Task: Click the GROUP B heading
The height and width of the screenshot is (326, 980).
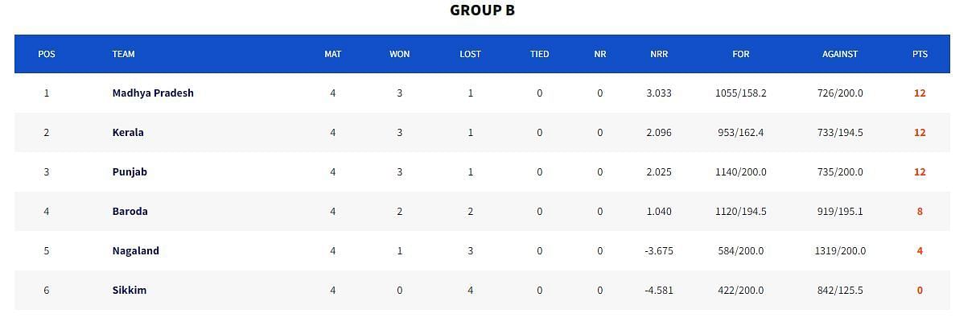Action: [482, 10]
